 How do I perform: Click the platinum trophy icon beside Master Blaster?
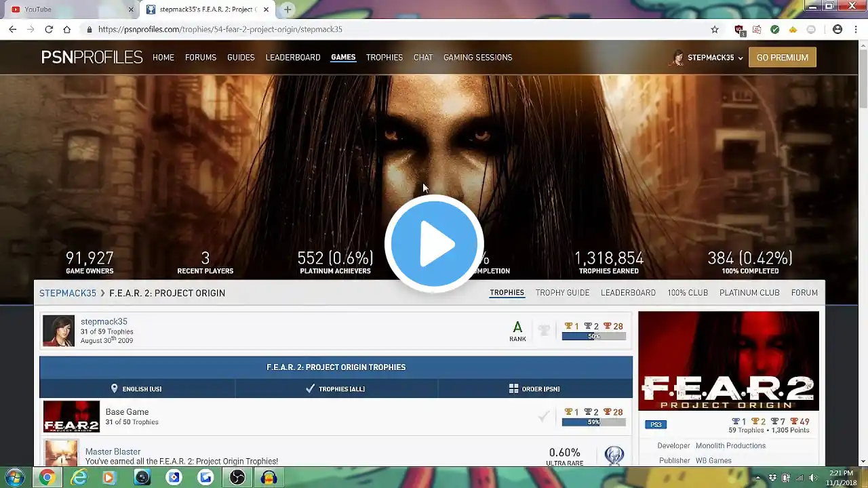pos(614,455)
